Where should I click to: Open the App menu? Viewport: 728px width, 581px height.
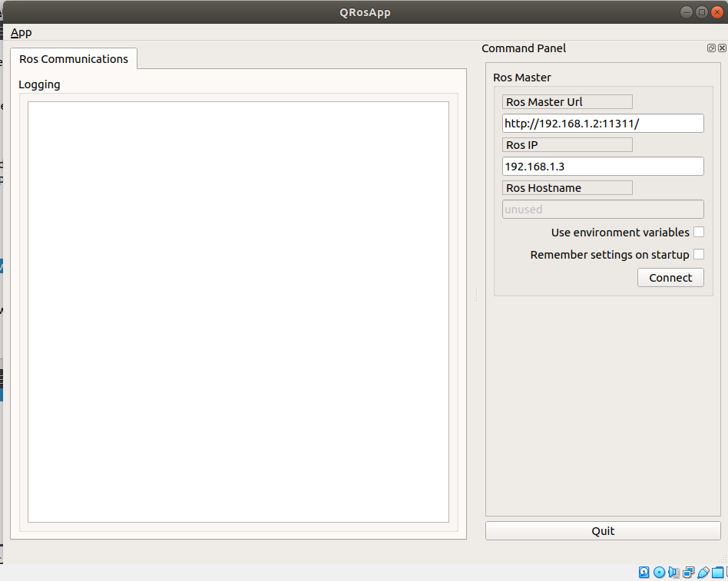coord(22,32)
